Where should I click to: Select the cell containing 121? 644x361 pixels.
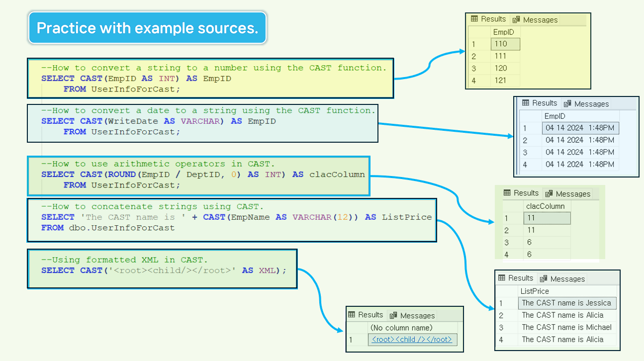pyautogui.click(x=505, y=81)
